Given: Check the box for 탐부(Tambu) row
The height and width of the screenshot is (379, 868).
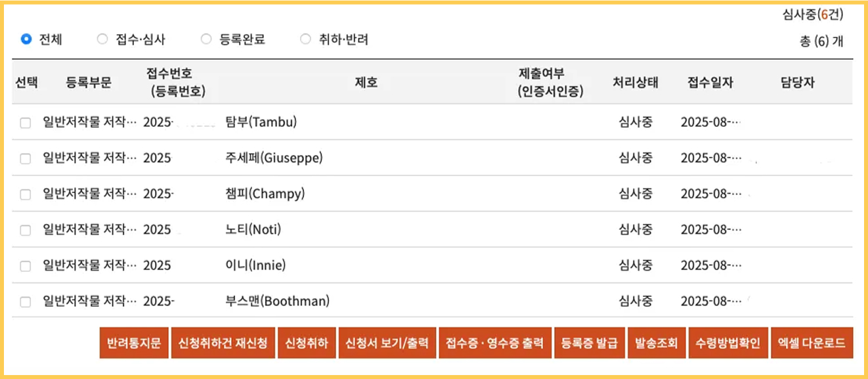Looking at the screenshot, I should point(26,123).
